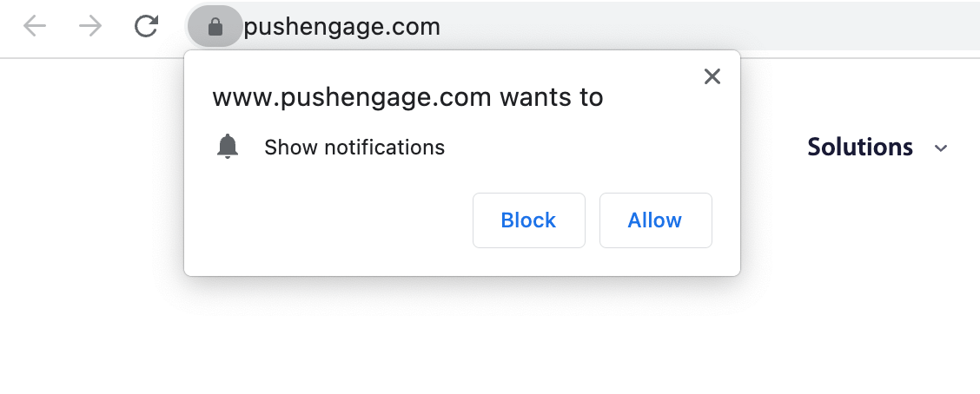The image size is (980, 394).
Task: Click the bell icon in the permission prompt
Action: [228, 148]
